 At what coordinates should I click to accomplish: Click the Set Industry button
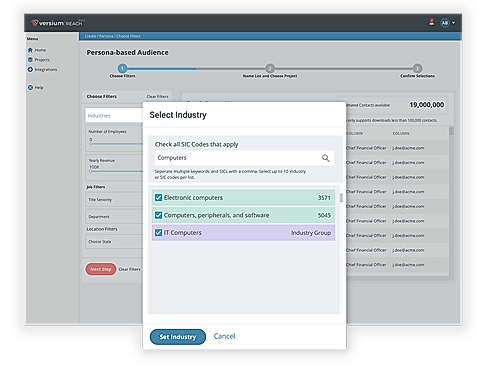pos(178,337)
